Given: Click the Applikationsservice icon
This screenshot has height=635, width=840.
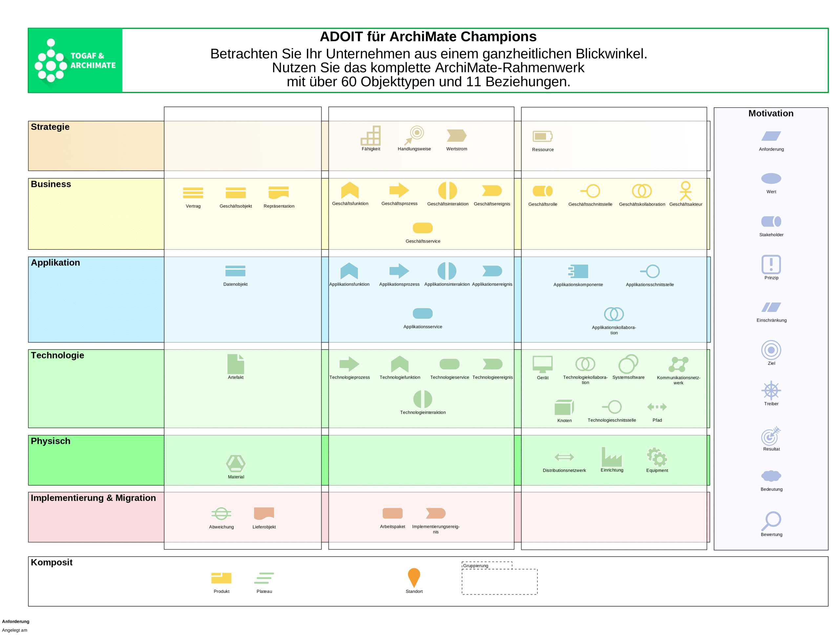Looking at the screenshot, I should pyautogui.click(x=423, y=314).
